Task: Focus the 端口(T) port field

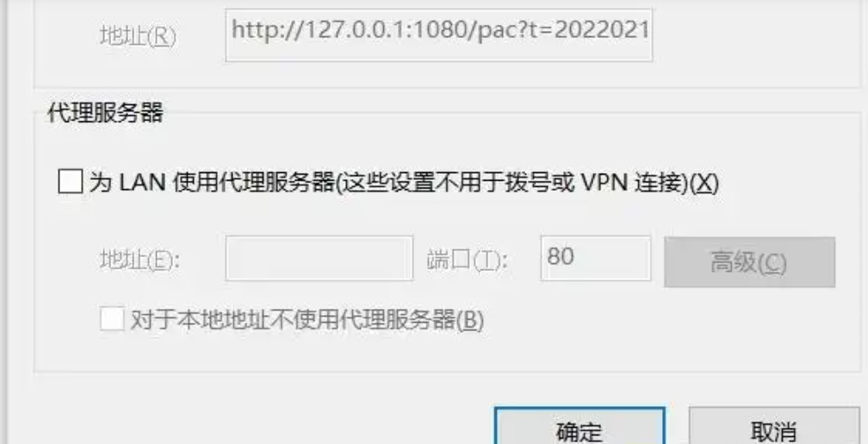Action: [x=596, y=258]
